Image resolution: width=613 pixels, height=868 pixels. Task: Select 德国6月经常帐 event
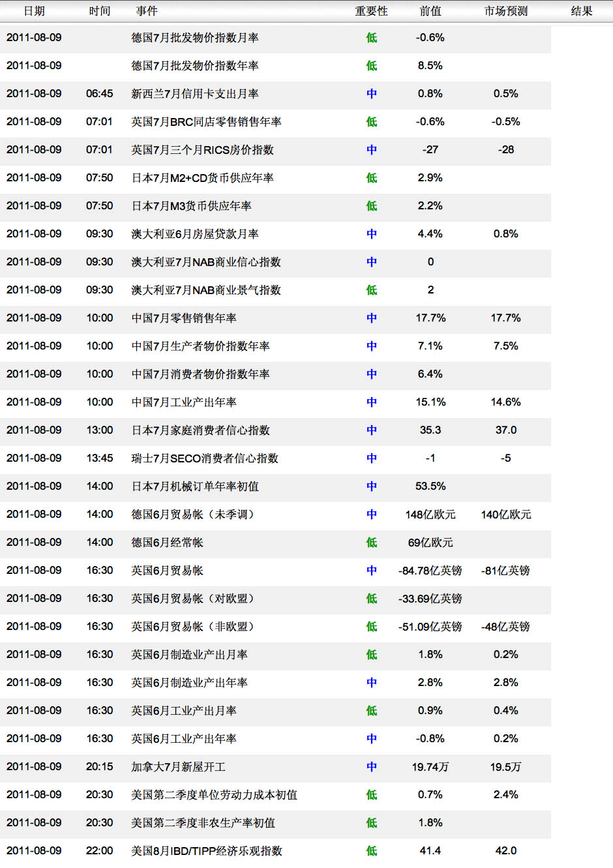point(167,543)
